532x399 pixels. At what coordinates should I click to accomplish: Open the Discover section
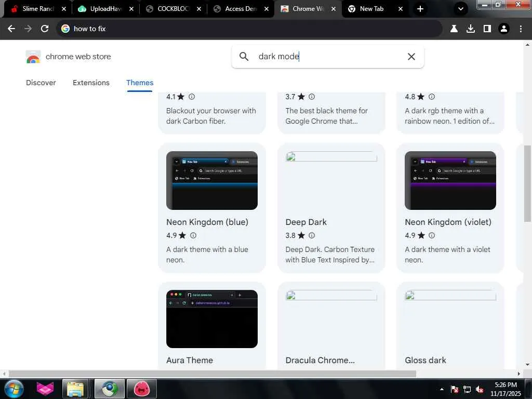pos(41,83)
